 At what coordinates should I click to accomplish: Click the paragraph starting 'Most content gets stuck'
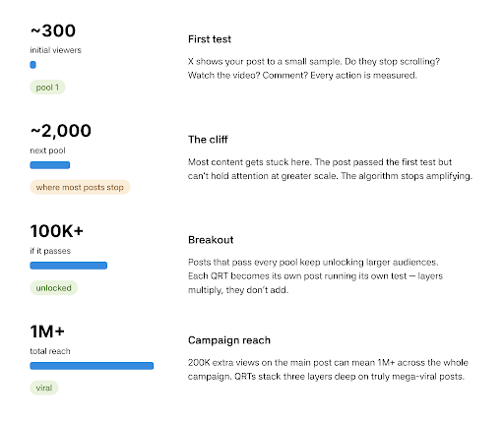pyautogui.click(x=330, y=169)
